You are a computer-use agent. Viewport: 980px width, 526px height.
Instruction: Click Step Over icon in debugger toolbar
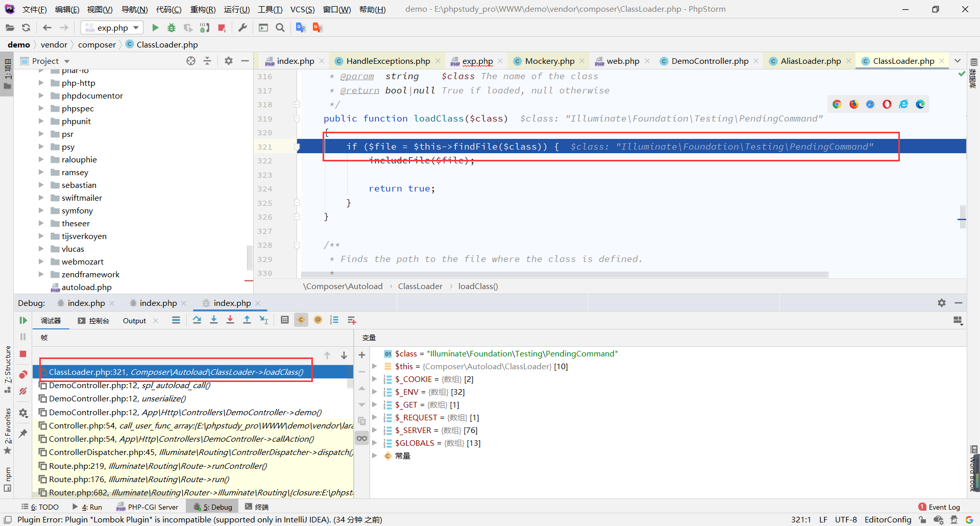197,320
